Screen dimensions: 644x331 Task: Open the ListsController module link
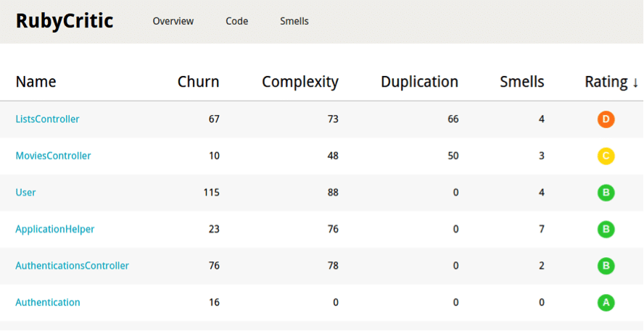pyautogui.click(x=47, y=119)
